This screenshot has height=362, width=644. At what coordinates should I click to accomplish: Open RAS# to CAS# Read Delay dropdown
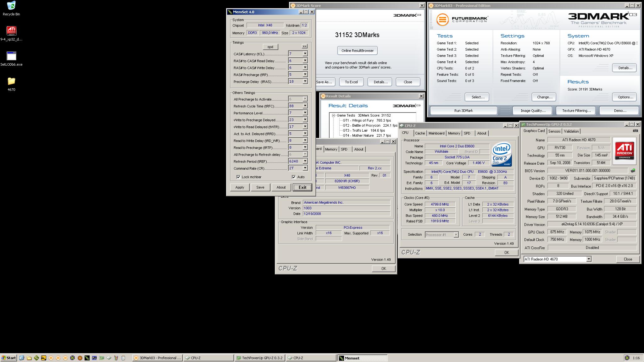pos(305,61)
